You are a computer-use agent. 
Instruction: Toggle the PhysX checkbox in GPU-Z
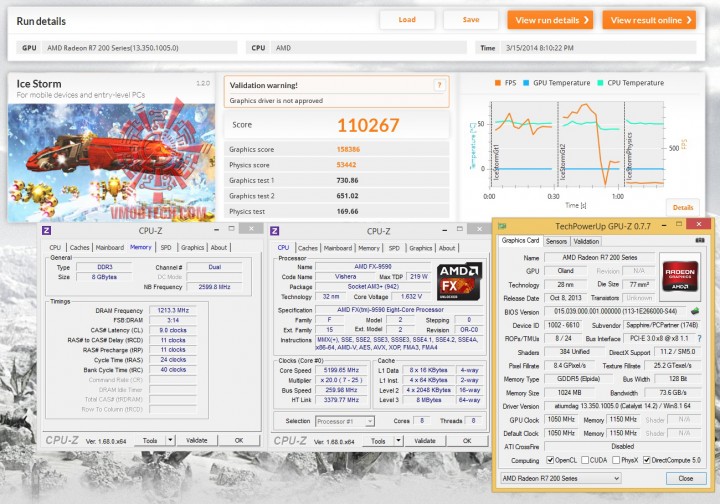[x=616, y=460]
